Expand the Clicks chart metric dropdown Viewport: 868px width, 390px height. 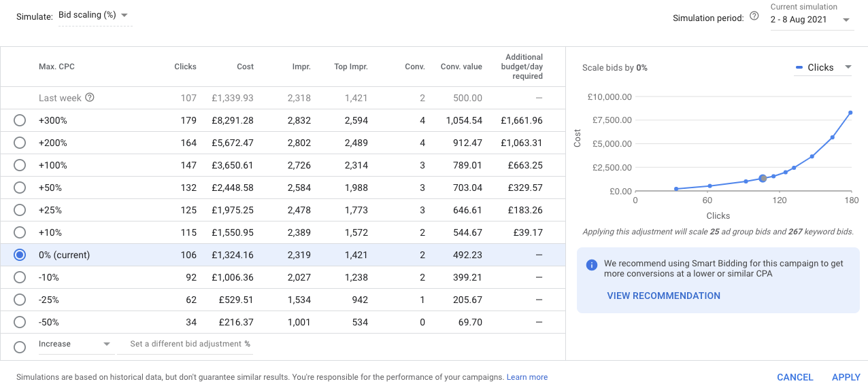(x=823, y=67)
